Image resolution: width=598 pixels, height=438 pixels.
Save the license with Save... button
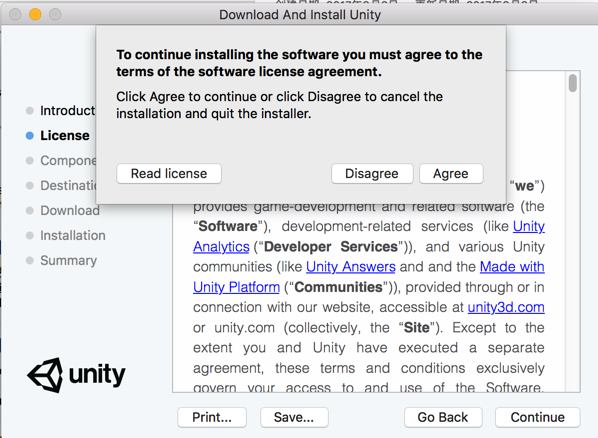294,417
